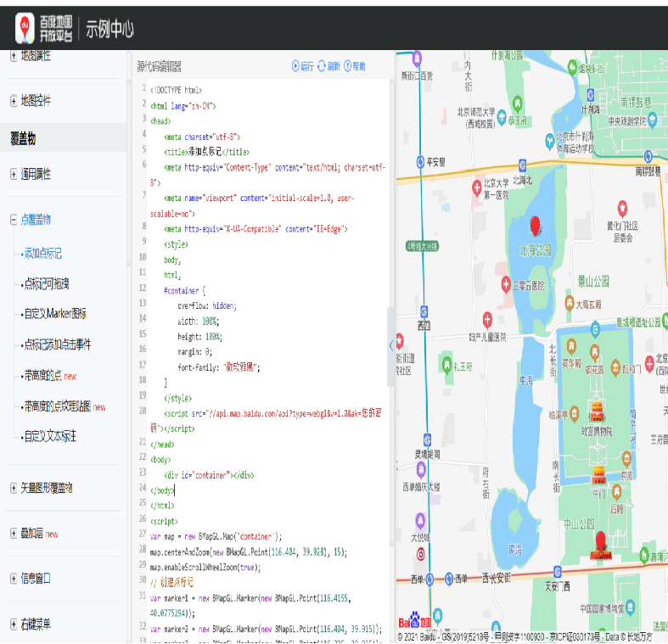Click the 北京师范大学 school icon
The width and height of the screenshot is (668, 644).
[502, 117]
